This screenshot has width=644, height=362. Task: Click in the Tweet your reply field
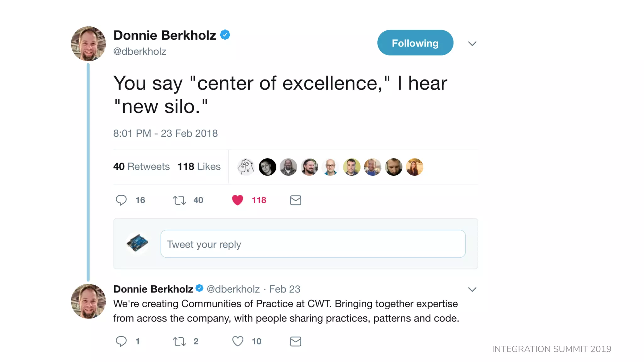313,244
